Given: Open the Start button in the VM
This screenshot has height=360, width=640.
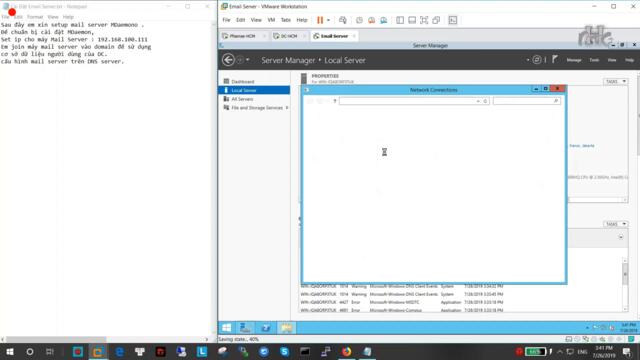Looking at the screenshot, I should tap(227, 328).
